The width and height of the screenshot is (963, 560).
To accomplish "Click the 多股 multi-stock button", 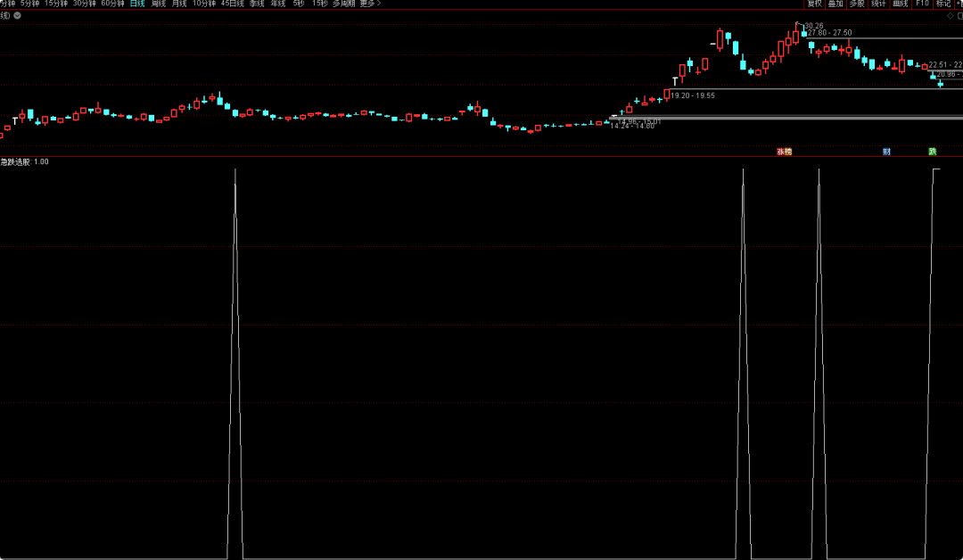I will click(857, 4).
